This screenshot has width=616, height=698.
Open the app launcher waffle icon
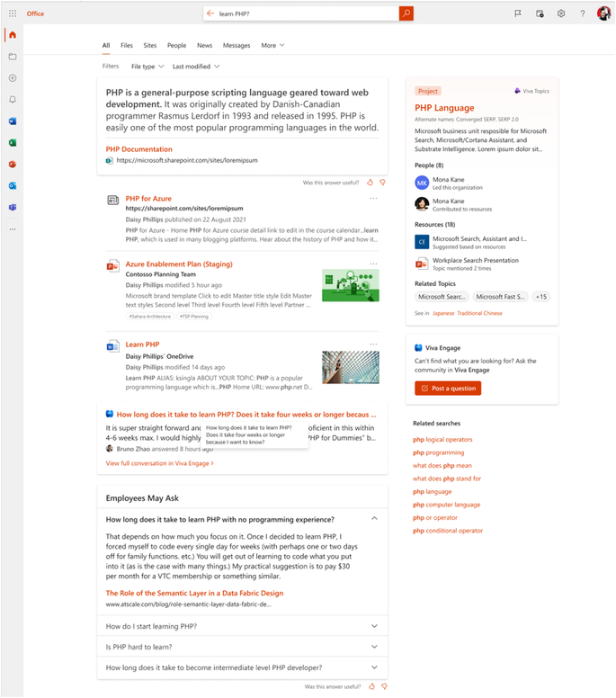[x=13, y=13]
